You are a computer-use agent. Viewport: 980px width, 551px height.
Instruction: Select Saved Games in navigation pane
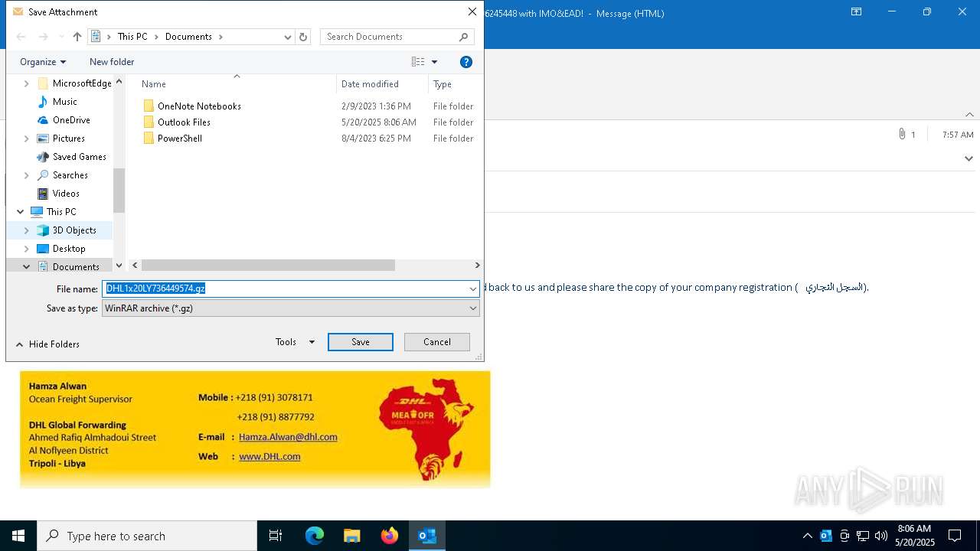(71, 157)
